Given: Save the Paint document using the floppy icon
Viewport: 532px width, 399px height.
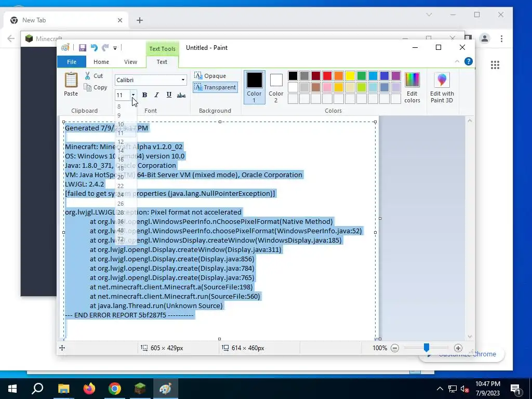Looking at the screenshot, I should (83, 48).
